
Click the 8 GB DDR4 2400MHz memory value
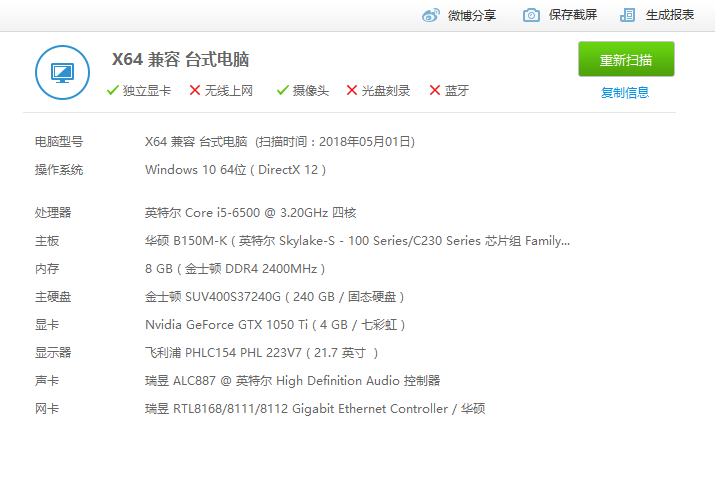[235, 268]
